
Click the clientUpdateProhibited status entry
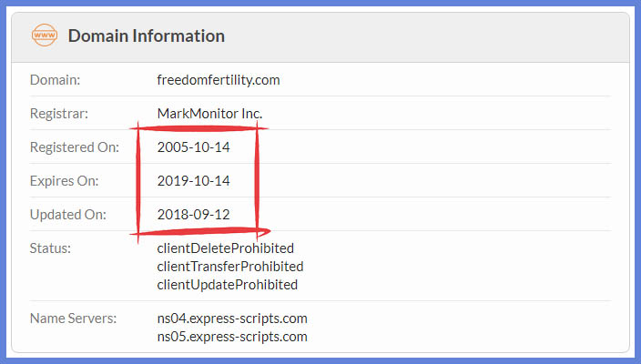point(228,285)
